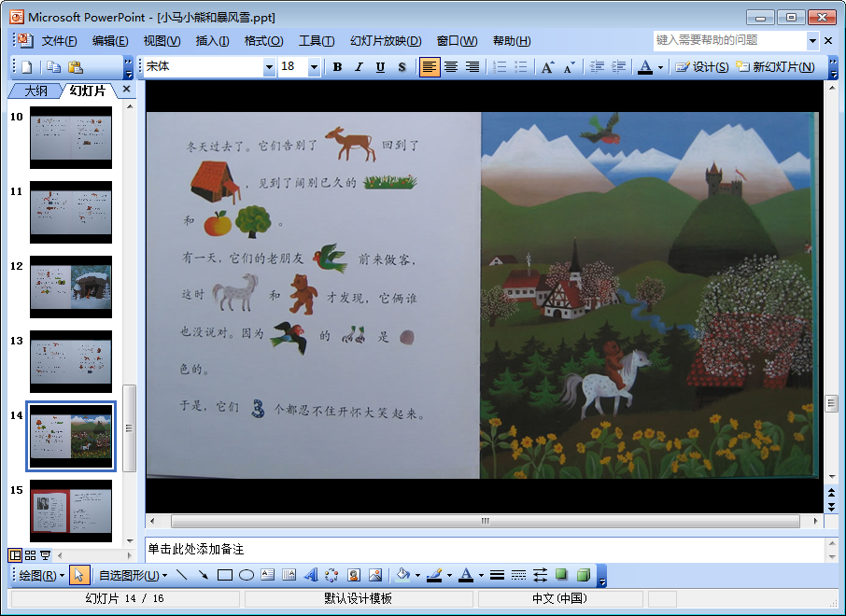Select the Rectangle drawing tool
846x616 pixels.
click(x=225, y=576)
